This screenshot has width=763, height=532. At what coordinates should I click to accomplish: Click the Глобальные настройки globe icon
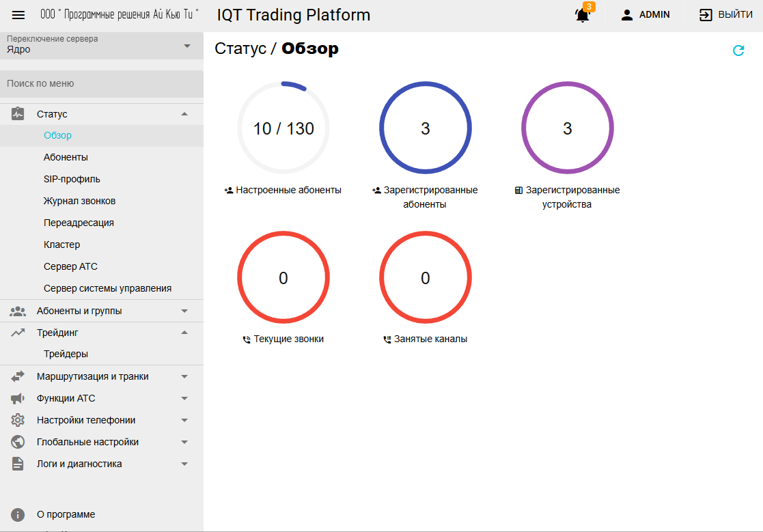click(x=18, y=442)
